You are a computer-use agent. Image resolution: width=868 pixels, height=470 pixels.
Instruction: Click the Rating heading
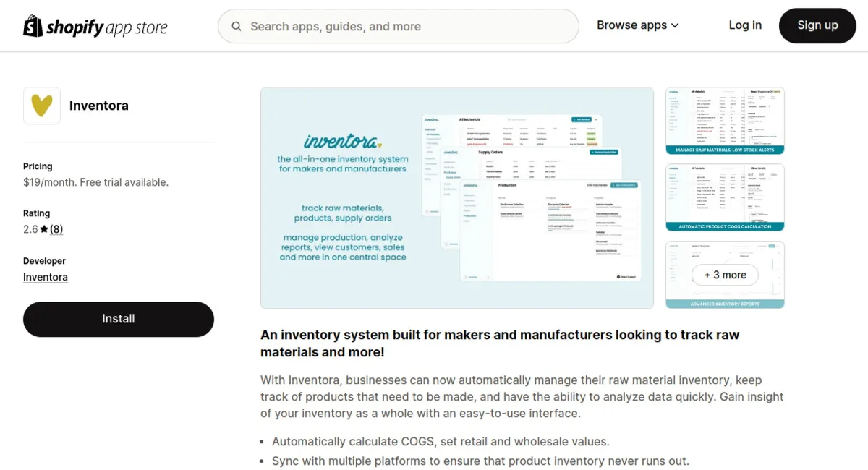[x=37, y=213]
